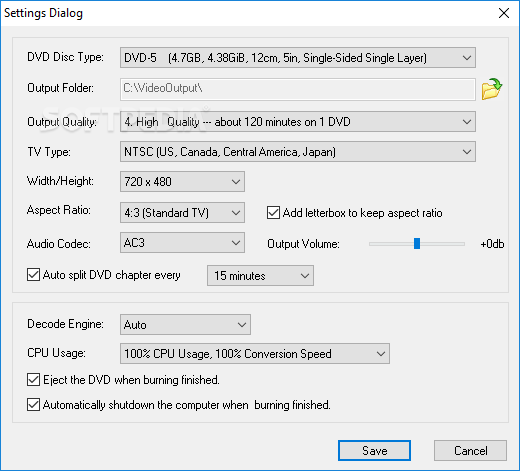Untick Automatically shutdown the computer checkbox
Image resolution: width=520 pixels, height=471 pixels.
point(33,405)
